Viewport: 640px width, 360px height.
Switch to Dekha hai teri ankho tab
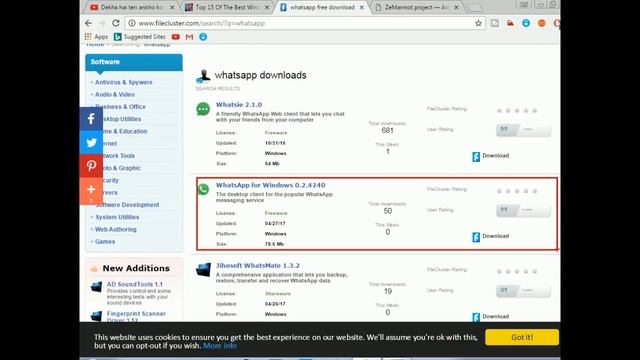(x=131, y=7)
